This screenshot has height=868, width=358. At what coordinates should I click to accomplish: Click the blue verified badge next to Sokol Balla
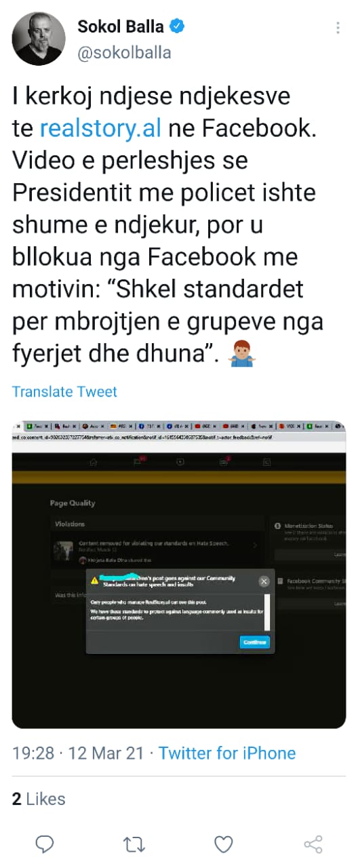[178, 27]
